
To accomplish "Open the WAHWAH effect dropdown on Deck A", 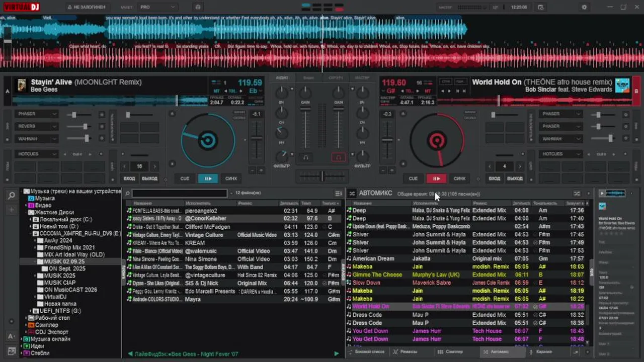I will (x=36, y=138).
